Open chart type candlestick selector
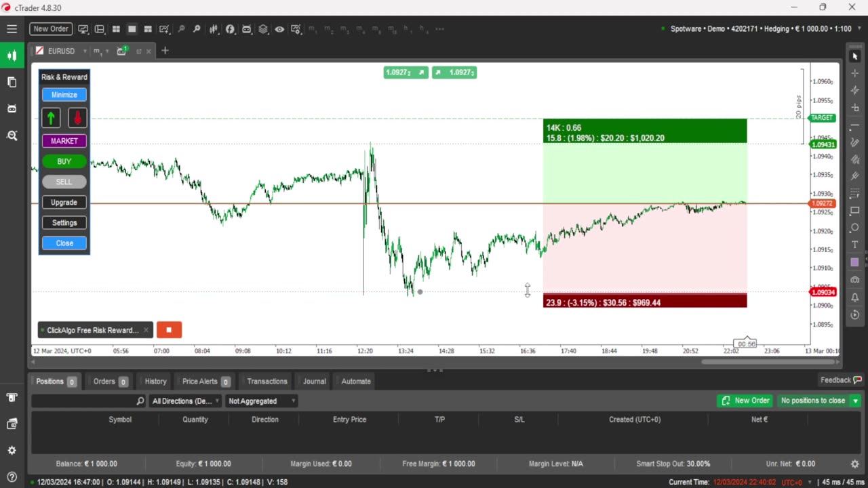868x488 pixels. click(214, 29)
